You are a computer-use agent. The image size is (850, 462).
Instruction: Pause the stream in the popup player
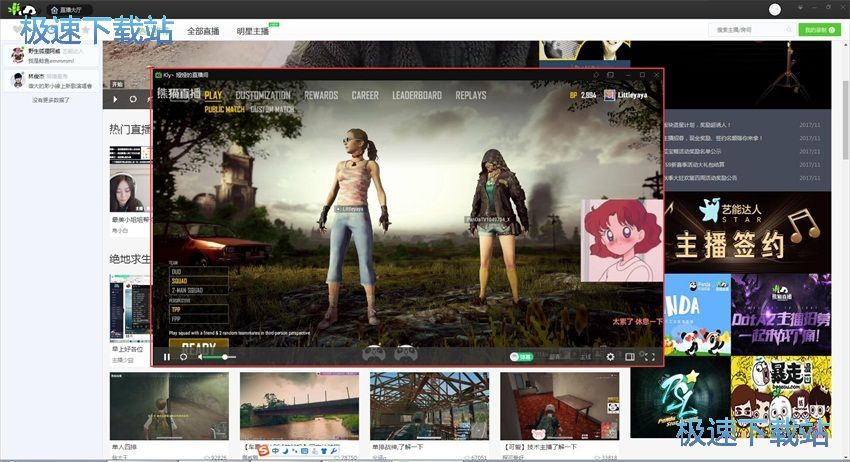click(x=167, y=357)
